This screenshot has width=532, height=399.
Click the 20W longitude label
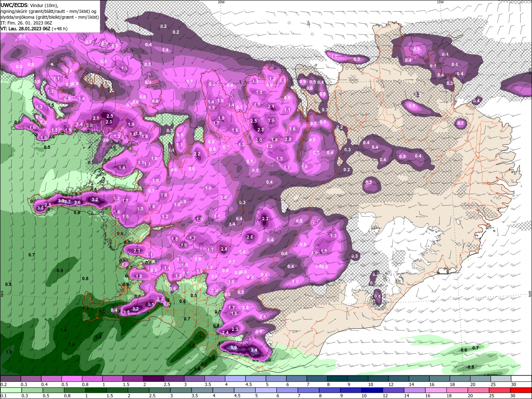[221, 2]
